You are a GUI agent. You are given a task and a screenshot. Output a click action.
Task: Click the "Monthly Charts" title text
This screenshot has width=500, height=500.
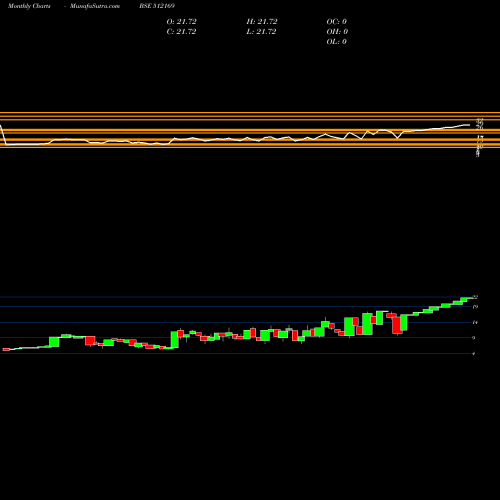[29, 6]
